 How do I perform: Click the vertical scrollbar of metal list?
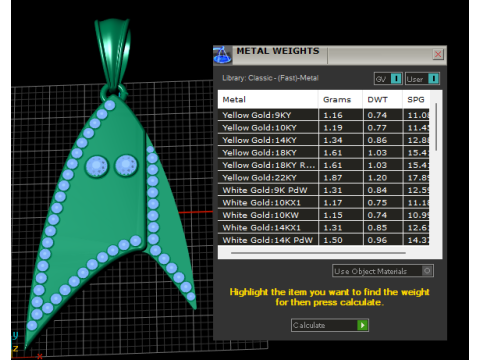point(436,127)
